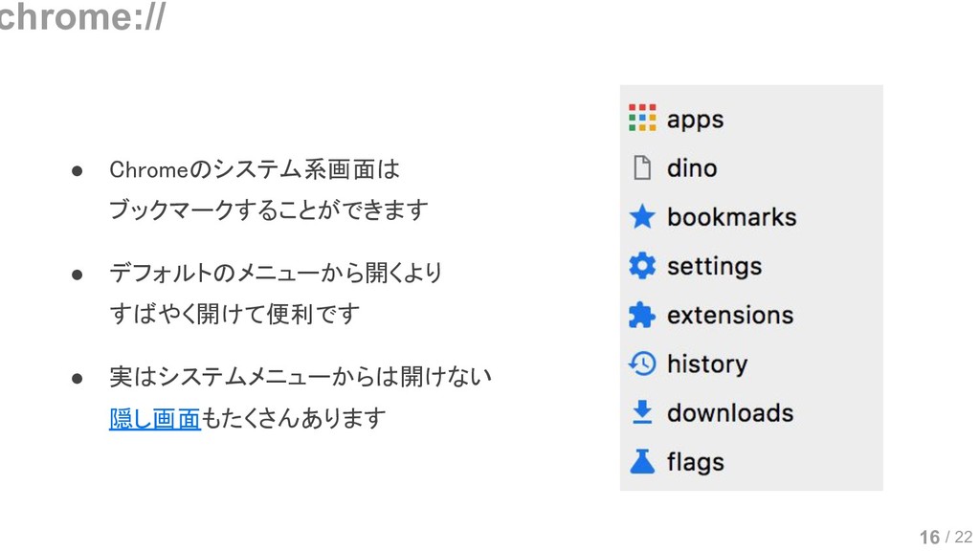The width and height of the screenshot is (980, 551).
Task: Open the 'history' entry label
Action: (707, 364)
